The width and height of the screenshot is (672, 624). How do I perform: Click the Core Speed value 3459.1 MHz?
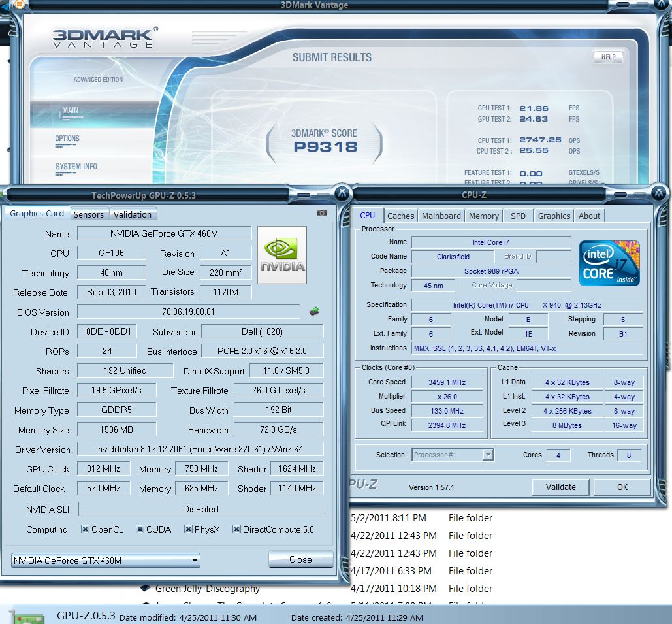pyautogui.click(x=447, y=382)
